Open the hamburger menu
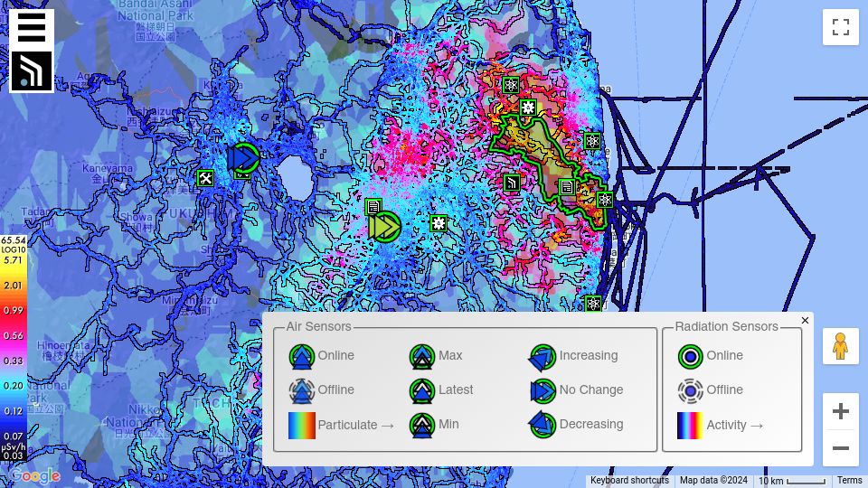The height and width of the screenshot is (488, 868). point(32,28)
